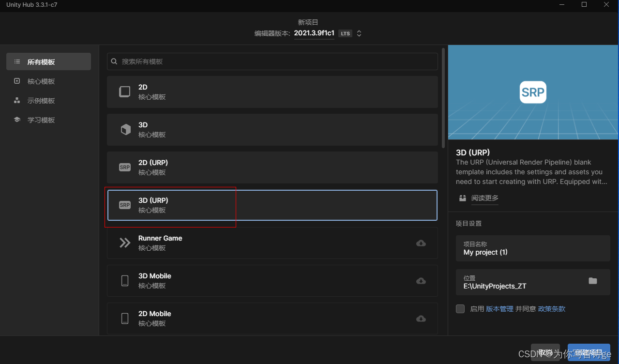
Task: Switch to 学习模板 category
Action: 48,120
